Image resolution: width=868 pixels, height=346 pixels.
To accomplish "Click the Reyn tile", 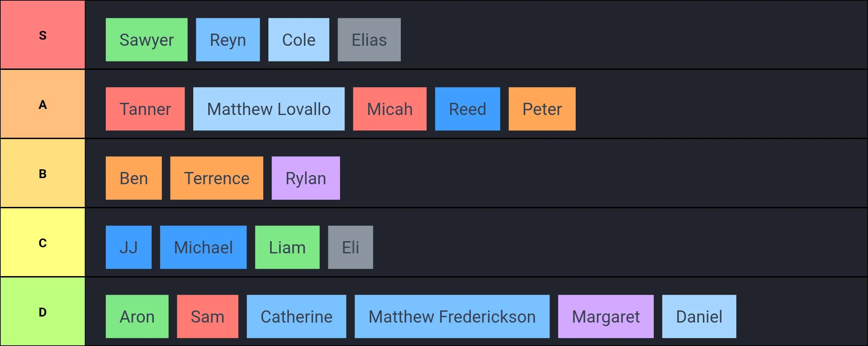I will 228,40.
